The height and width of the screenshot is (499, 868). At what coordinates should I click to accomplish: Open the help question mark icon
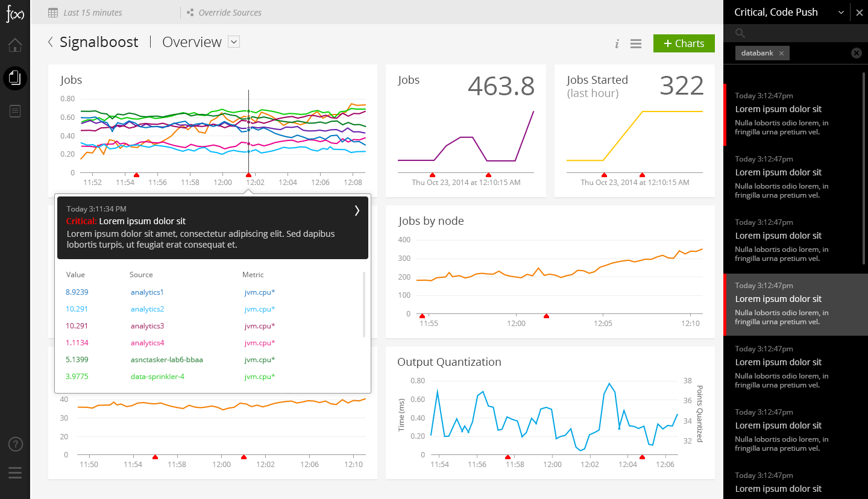pos(15,444)
